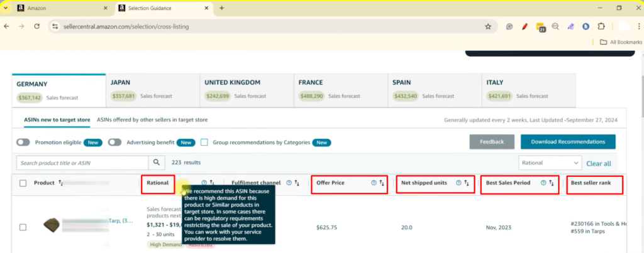
Task: Enable Promotion eligible toggle
Action: click(x=23, y=143)
